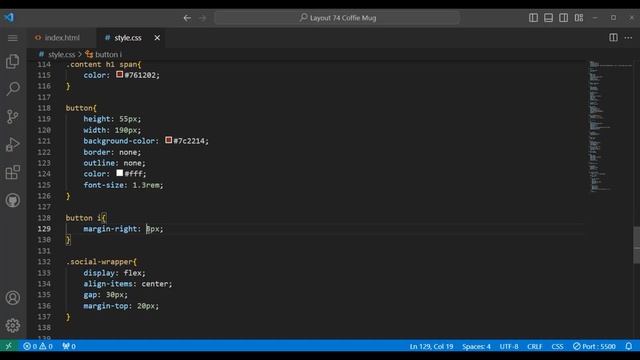Click the font-size: 1.3rem line

[123, 185]
